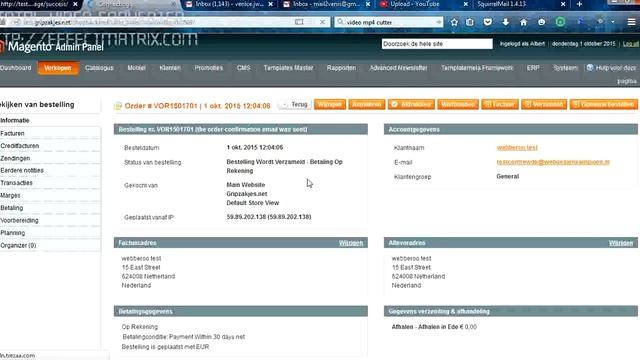
Task: Select Betaling in the order sidebar
Action: click(50, 208)
